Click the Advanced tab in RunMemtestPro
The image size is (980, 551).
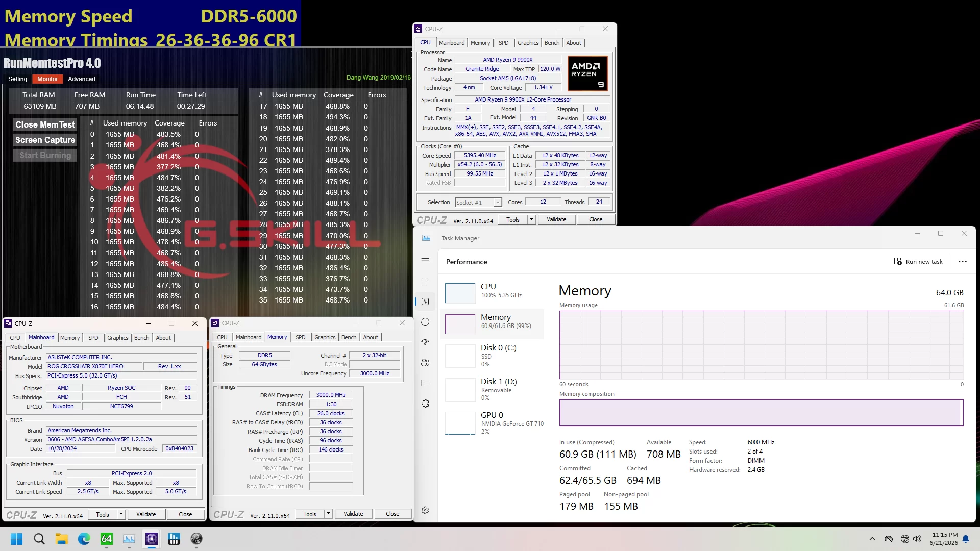pos(81,79)
